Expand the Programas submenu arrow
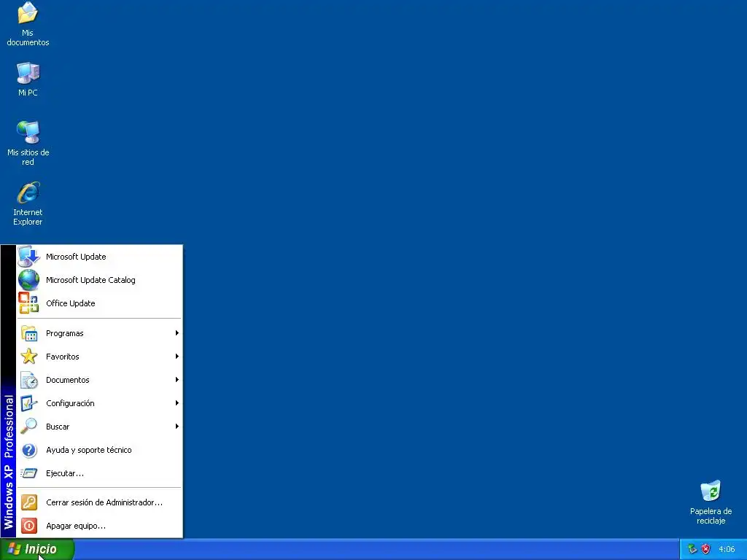Image resolution: width=747 pixels, height=560 pixels. 177,332
